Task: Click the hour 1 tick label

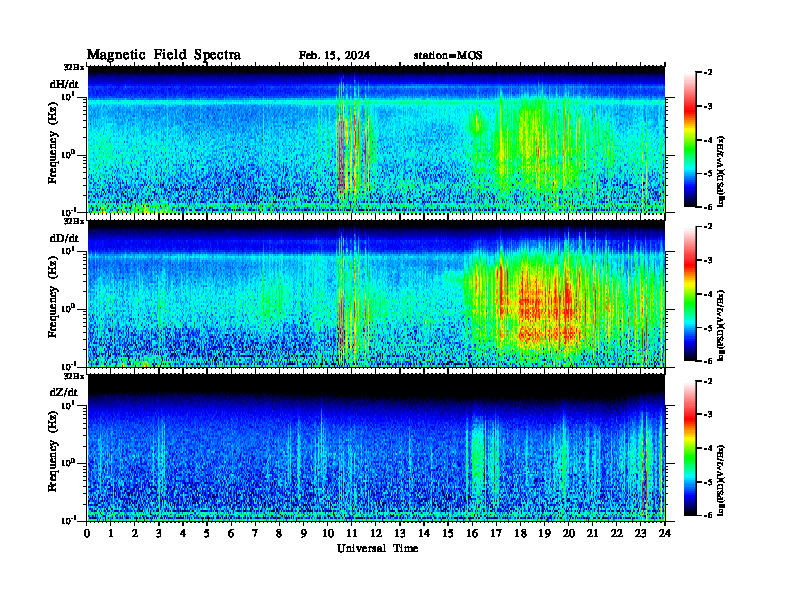Action: click(111, 533)
